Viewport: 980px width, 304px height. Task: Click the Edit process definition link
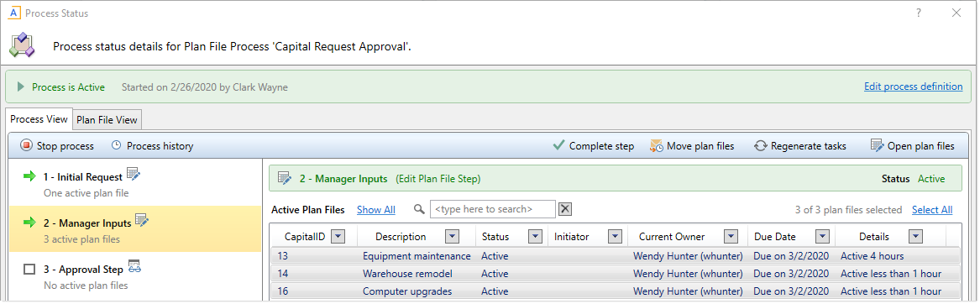point(913,86)
